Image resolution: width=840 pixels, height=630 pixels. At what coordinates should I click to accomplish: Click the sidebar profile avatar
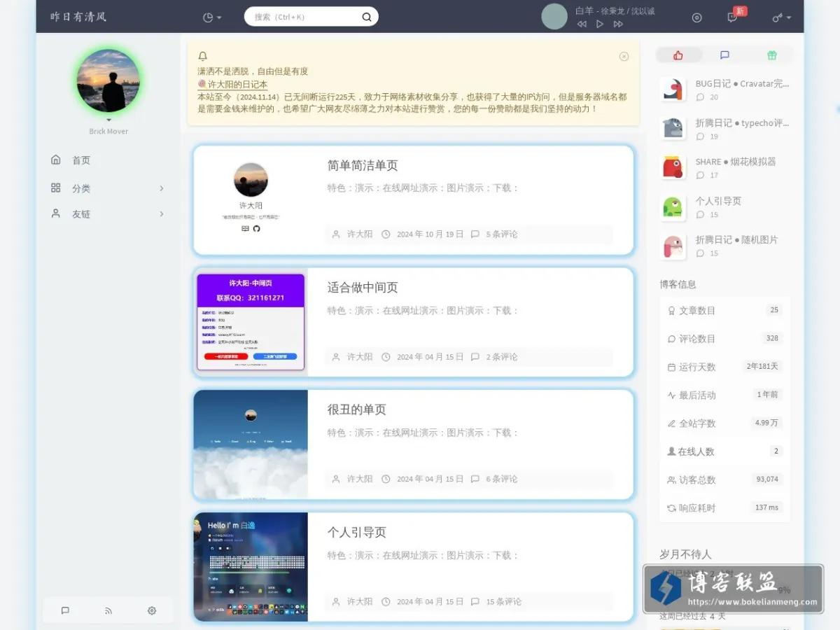(x=108, y=81)
